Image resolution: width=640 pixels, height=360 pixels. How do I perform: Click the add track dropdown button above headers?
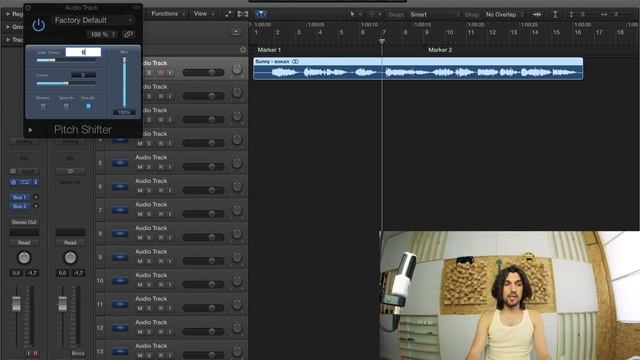tap(236, 32)
